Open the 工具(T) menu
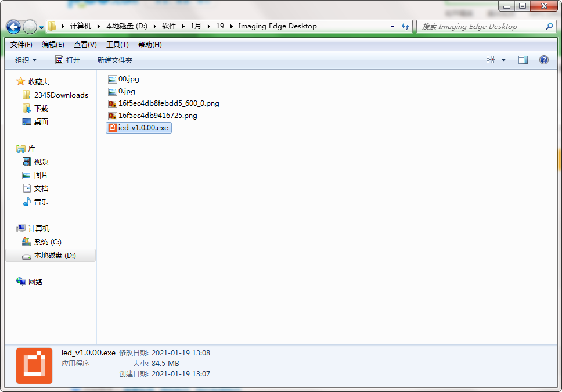Screen dimensions: 562x392 click(117, 45)
